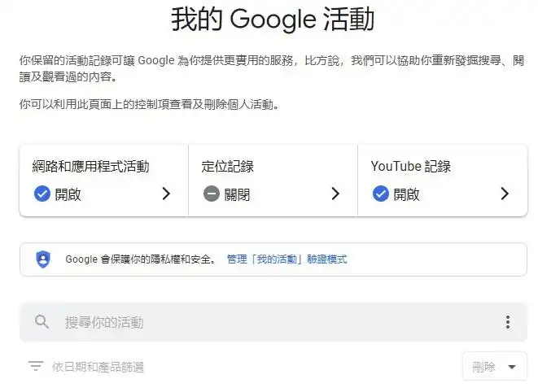Expand the 定位記錄 chevron arrow
The height and width of the screenshot is (392, 538).
click(x=335, y=194)
